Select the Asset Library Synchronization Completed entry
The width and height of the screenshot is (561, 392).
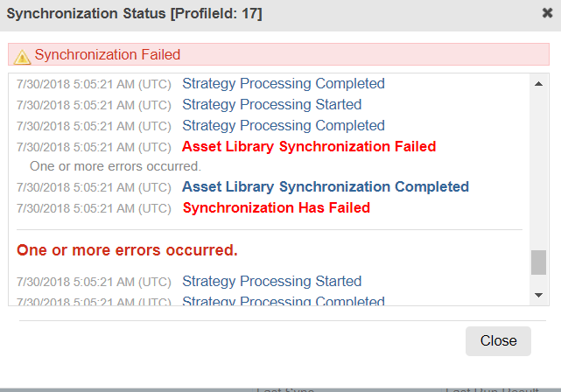(x=326, y=186)
